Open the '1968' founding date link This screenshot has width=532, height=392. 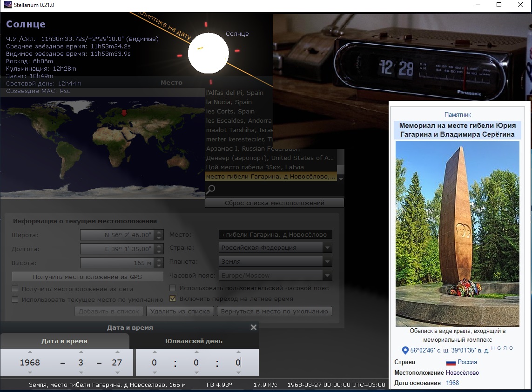point(452,383)
